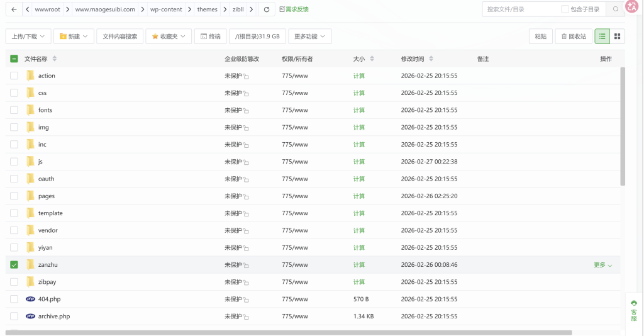Click the img folder icon
The width and height of the screenshot is (644, 336).
tap(30, 127)
